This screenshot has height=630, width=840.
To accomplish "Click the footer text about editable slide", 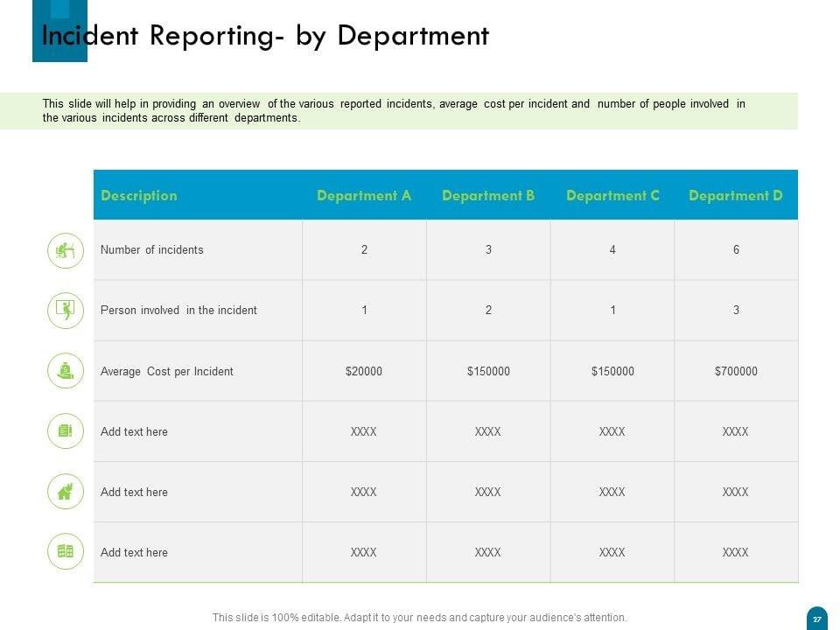I will 420,618.
